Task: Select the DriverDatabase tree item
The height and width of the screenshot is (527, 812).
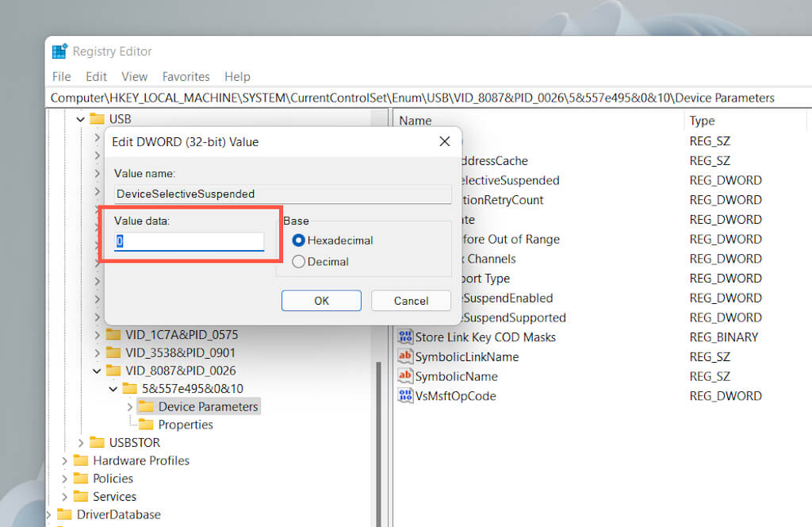Action: [119, 514]
